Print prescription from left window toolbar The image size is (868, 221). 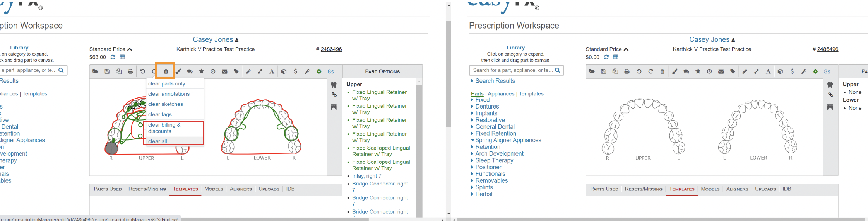pos(130,71)
